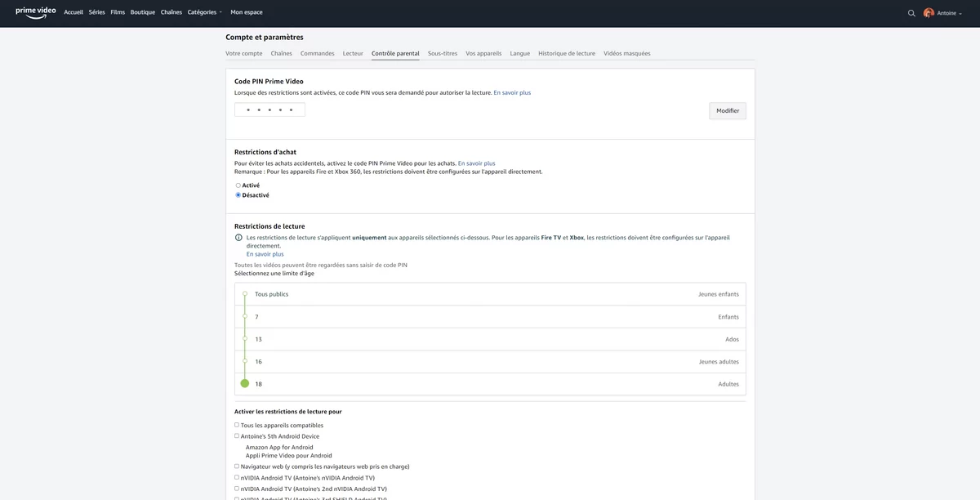The image size is (980, 500).
Task: Open the Commandes tab
Action: 318,53
